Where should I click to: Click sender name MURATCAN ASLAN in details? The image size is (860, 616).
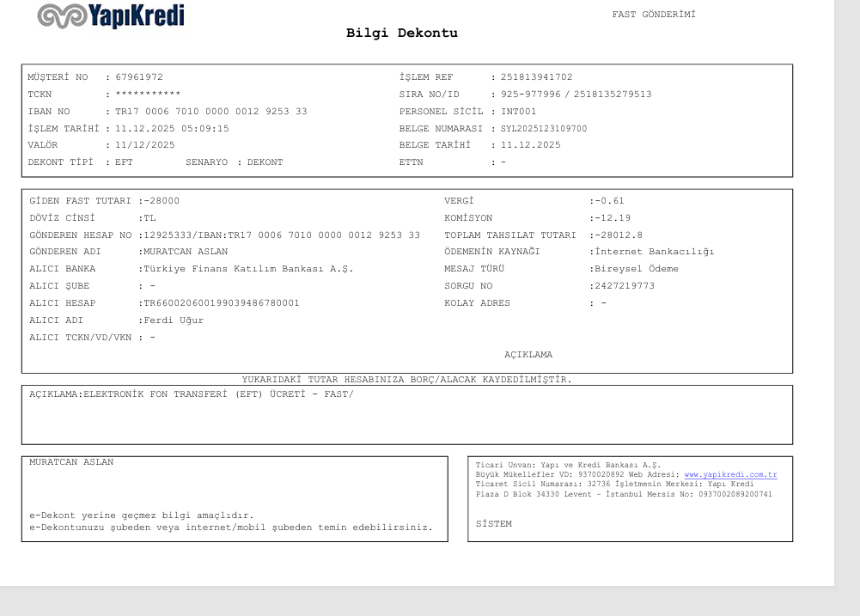[x=186, y=251]
